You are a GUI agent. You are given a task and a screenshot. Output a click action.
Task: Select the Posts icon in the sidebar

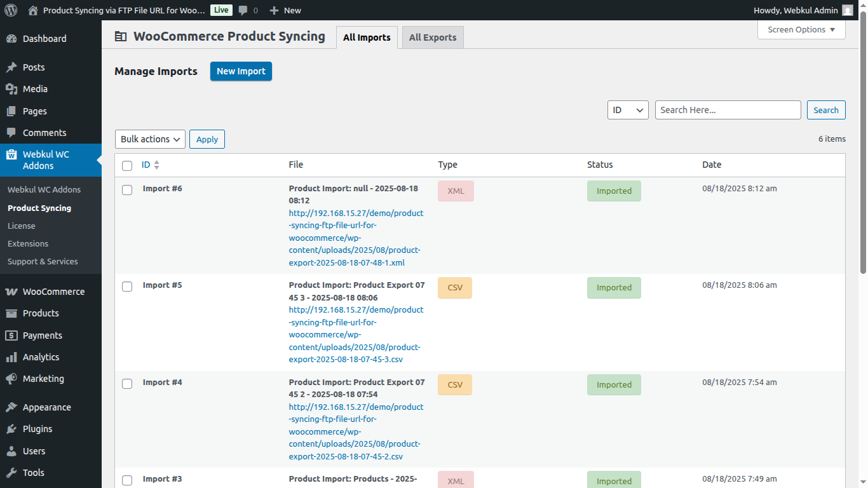[11, 67]
